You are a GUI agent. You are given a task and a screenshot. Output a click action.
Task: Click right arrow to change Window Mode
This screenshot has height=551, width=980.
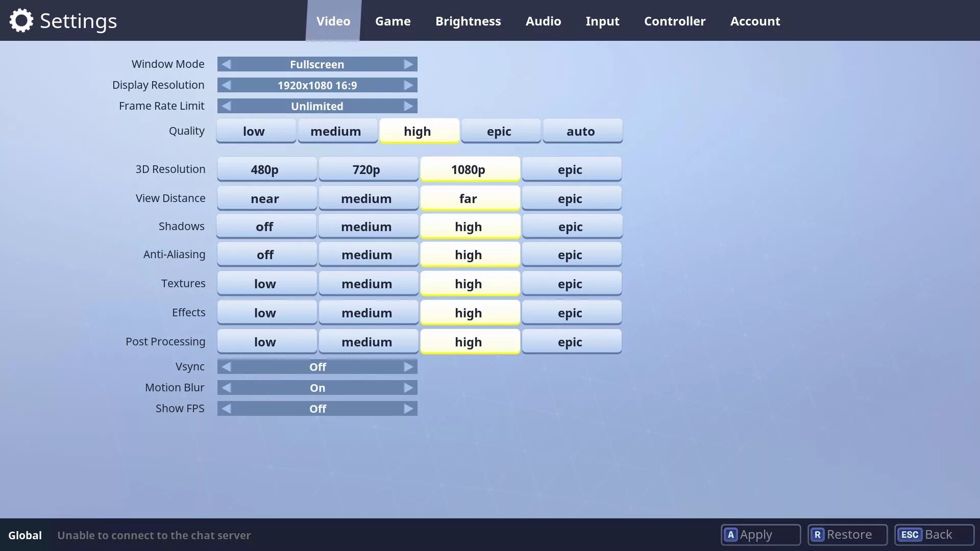click(408, 64)
